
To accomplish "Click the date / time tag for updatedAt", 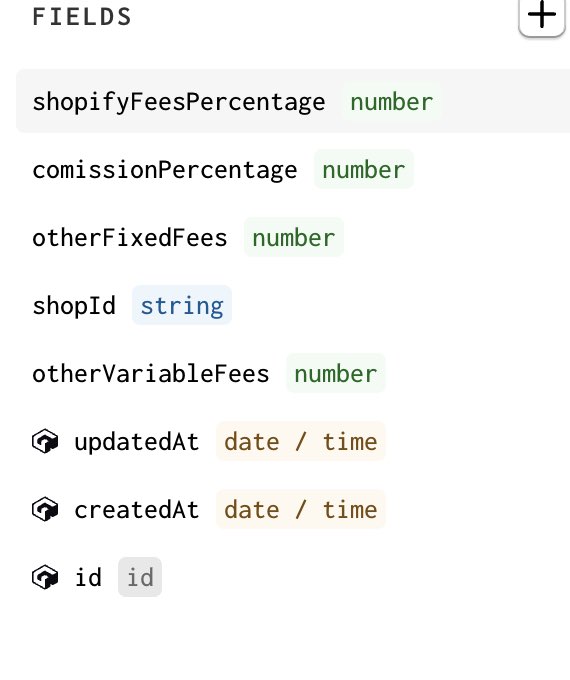I will pos(301,441).
